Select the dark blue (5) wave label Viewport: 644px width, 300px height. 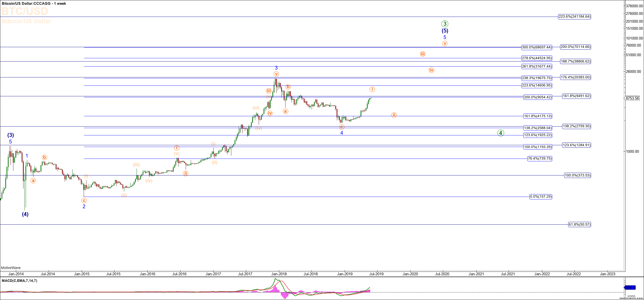point(445,31)
